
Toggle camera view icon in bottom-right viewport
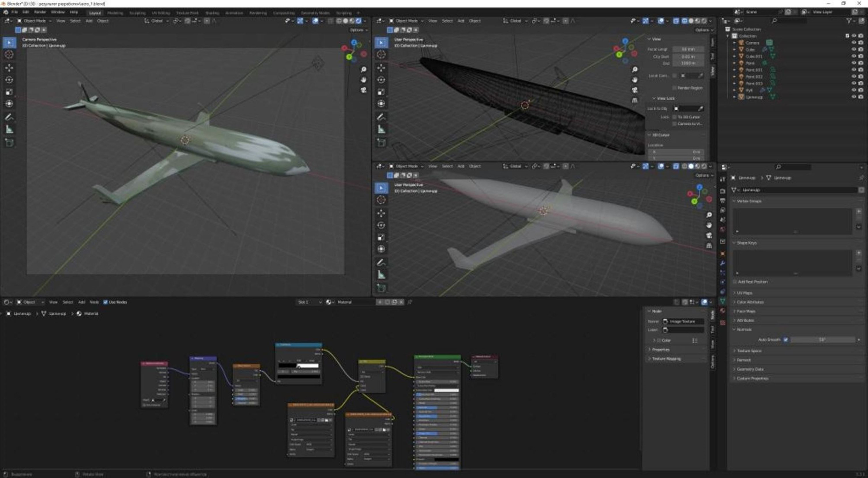coord(709,235)
